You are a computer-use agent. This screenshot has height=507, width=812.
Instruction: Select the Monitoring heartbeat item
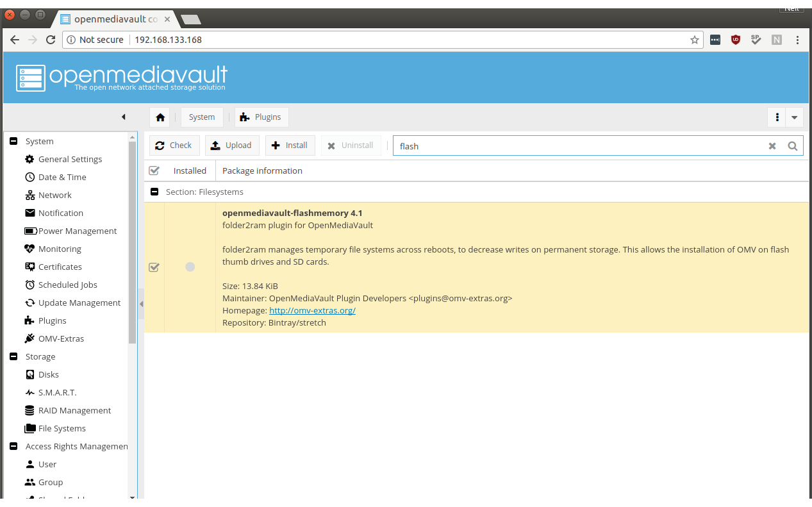pyautogui.click(x=60, y=249)
